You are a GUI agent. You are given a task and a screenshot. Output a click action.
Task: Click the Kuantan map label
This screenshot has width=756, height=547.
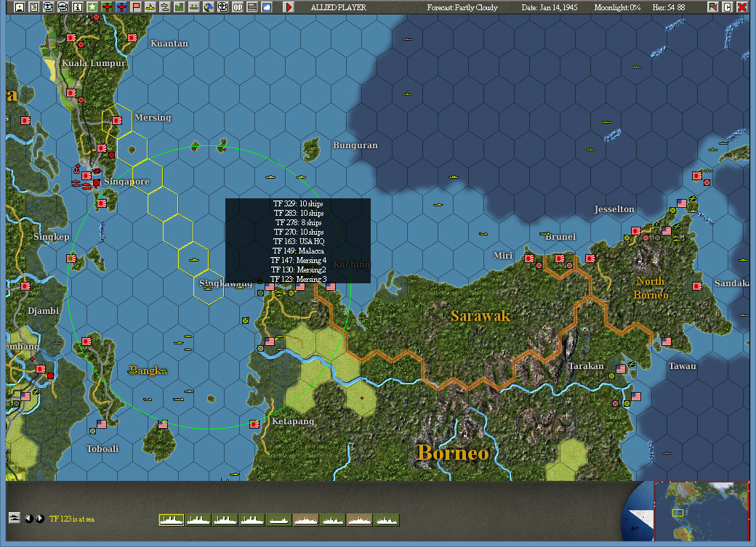(x=169, y=44)
